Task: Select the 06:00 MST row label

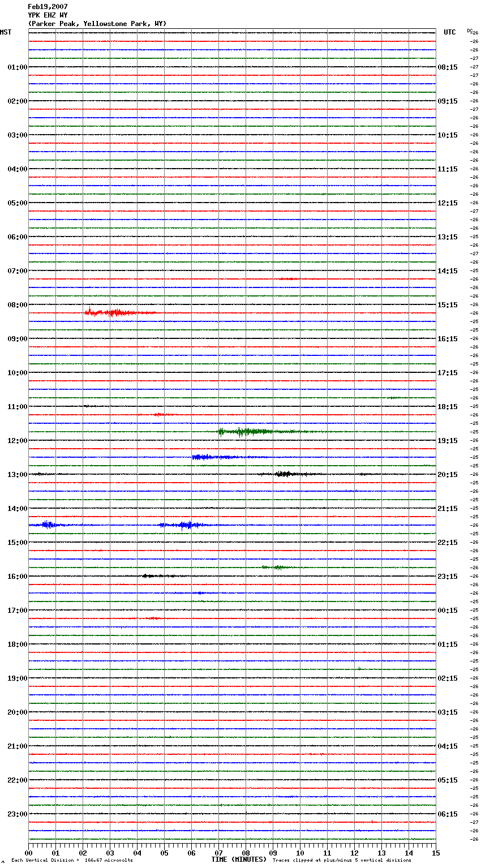Action: [18, 237]
